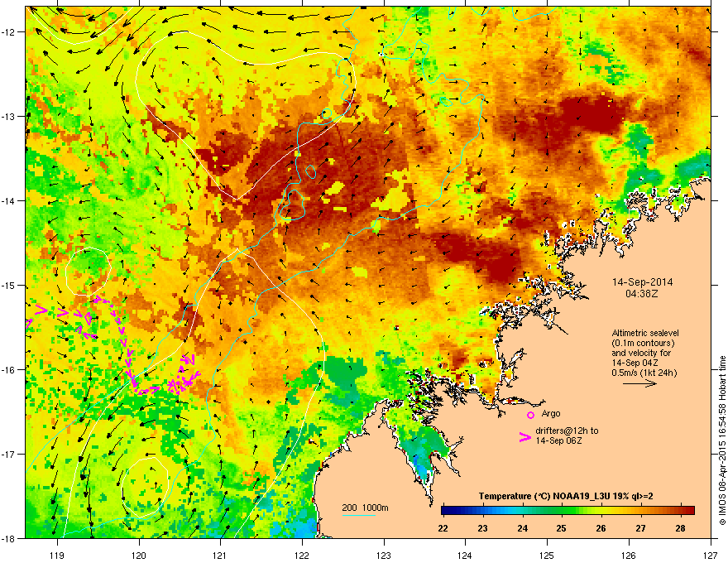Click the '(0.1m contours)' legend line

point(643,343)
